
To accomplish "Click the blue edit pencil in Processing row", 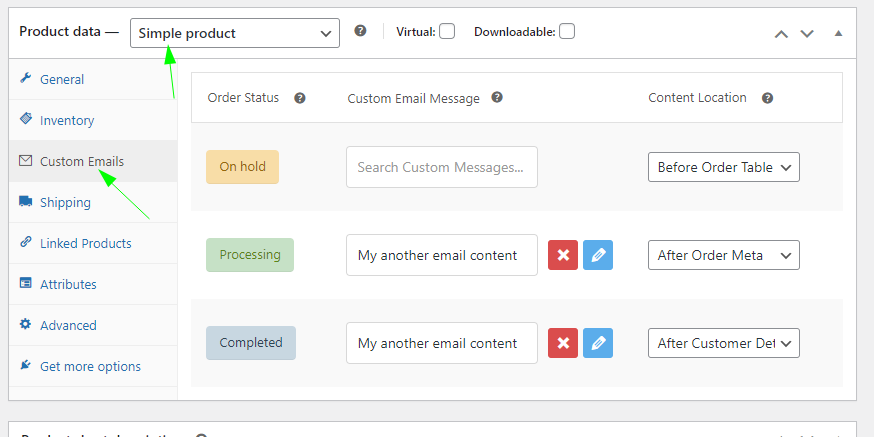I will (598, 255).
